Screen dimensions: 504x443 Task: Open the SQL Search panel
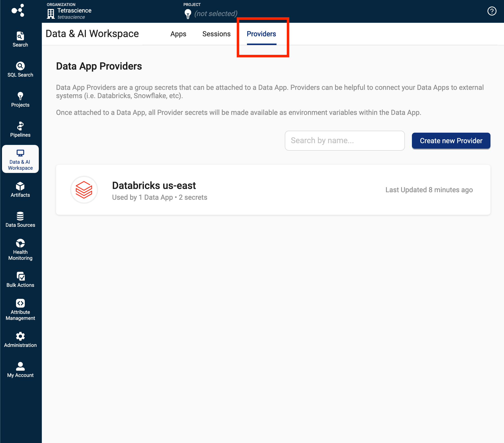tap(20, 69)
